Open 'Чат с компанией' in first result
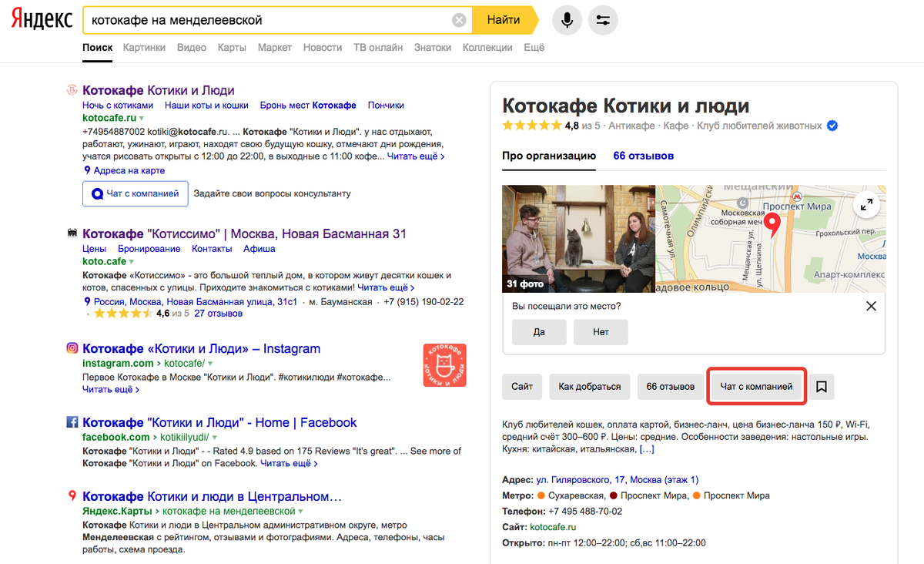The width and height of the screenshot is (924, 564). click(135, 194)
